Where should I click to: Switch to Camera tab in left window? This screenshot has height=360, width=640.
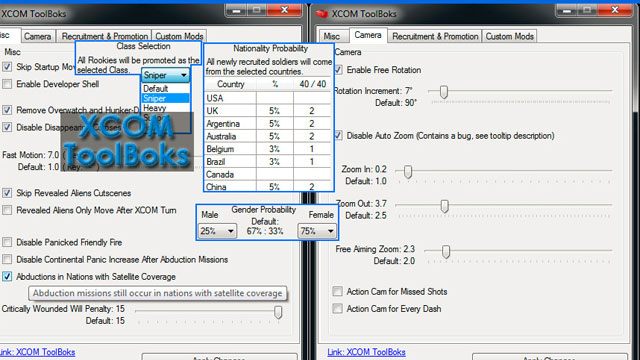pos(38,36)
